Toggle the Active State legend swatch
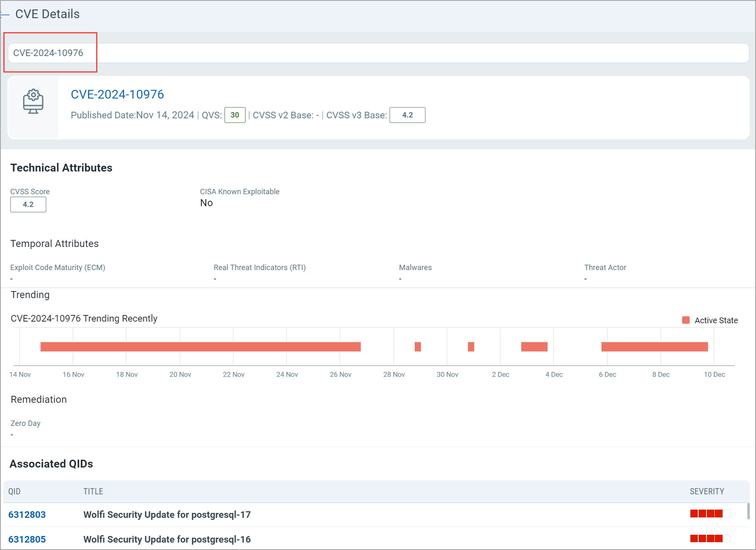756x550 pixels. click(x=686, y=320)
